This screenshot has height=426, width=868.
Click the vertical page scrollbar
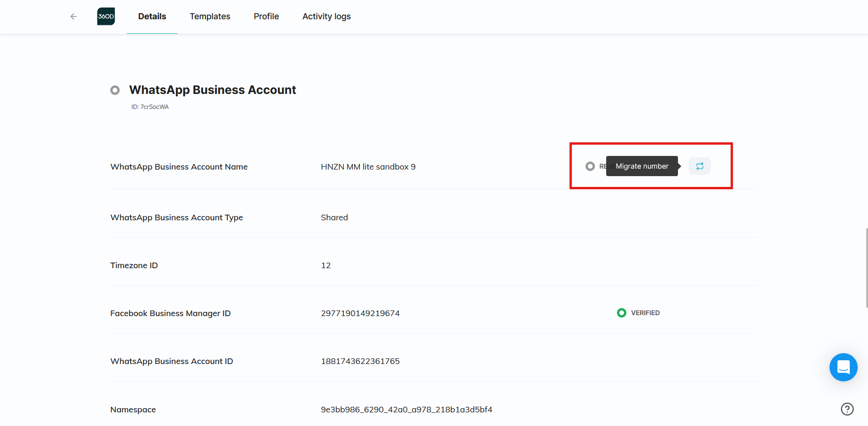pyautogui.click(x=867, y=268)
